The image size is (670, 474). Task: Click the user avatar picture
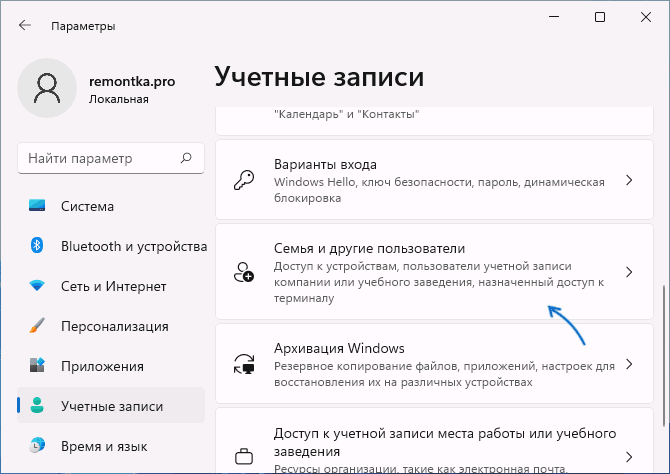pyautogui.click(x=47, y=88)
